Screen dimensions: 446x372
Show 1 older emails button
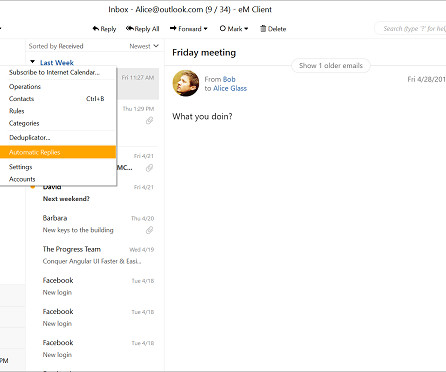(x=331, y=65)
